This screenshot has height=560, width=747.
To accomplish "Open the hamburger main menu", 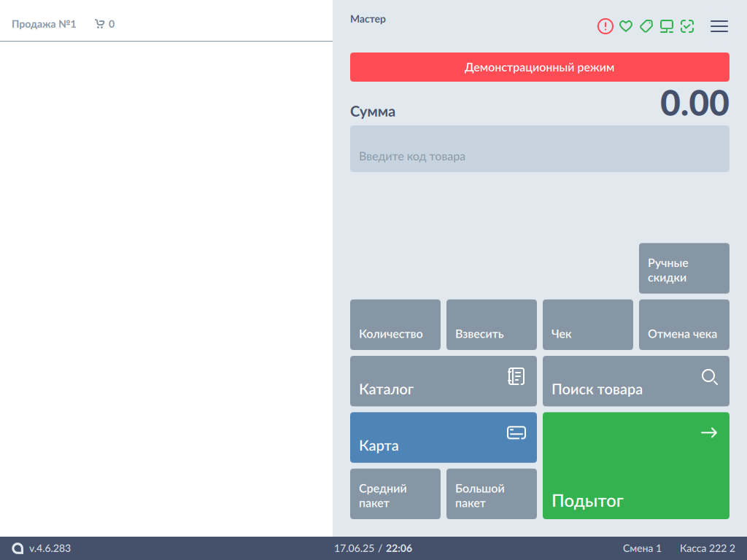I will 719,26.
